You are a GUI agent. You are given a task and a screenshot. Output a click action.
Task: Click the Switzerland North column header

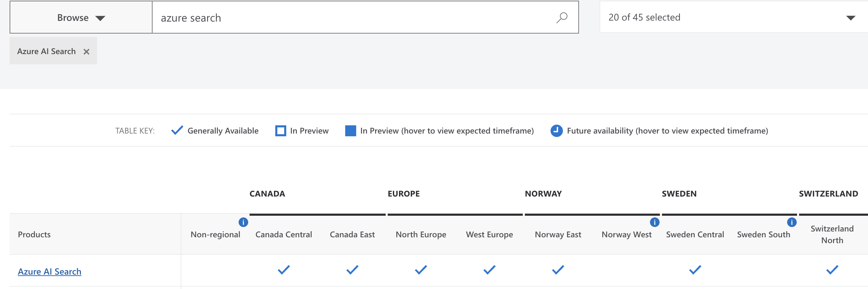pyautogui.click(x=832, y=235)
